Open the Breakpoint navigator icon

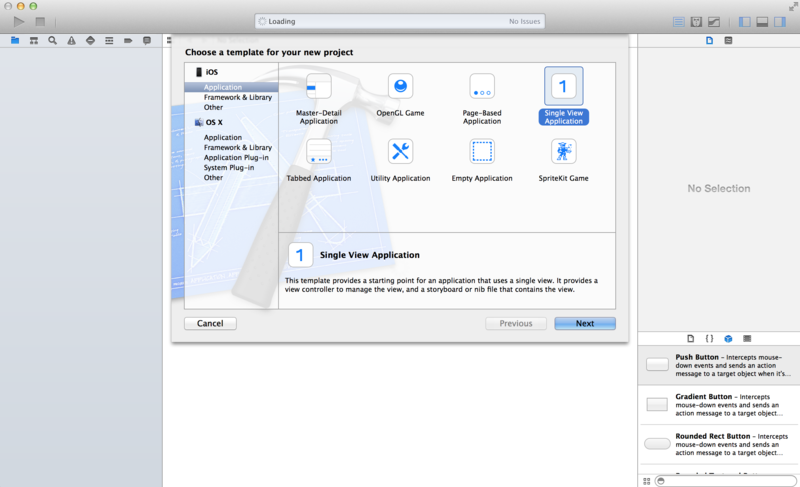tap(128, 40)
